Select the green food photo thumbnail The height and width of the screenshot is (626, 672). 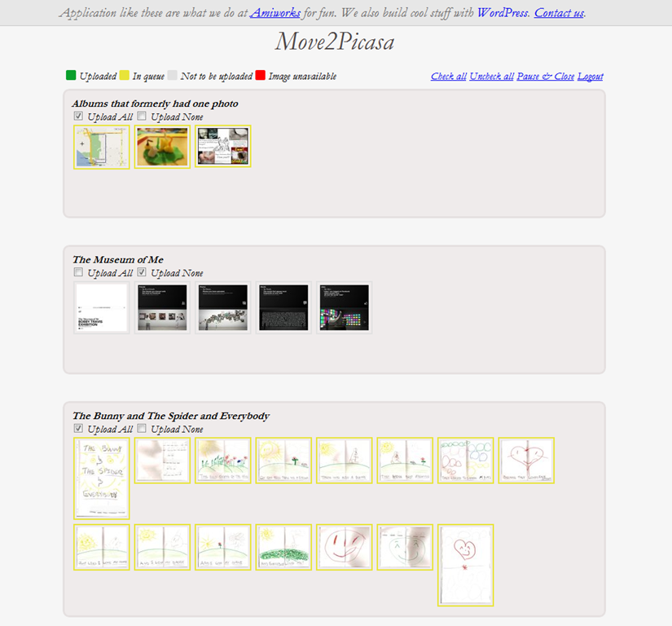(x=162, y=147)
